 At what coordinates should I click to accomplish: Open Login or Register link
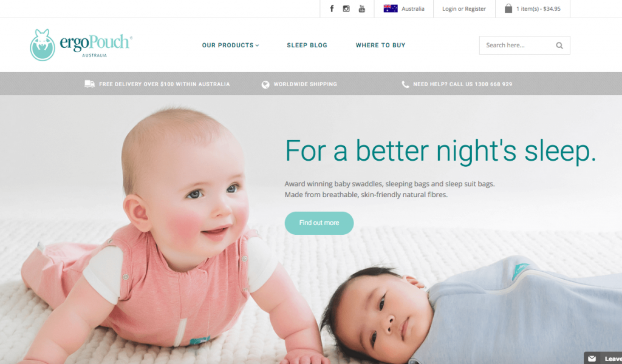[x=463, y=8]
